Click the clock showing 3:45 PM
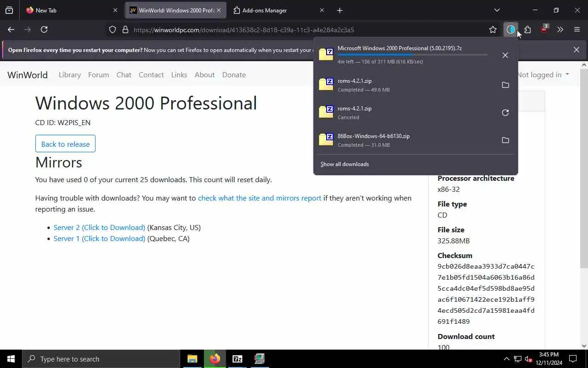This screenshot has height=368, width=588. click(549, 355)
